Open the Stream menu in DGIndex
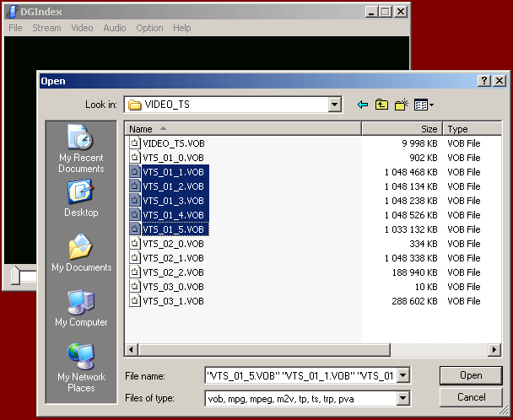 (x=46, y=28)
